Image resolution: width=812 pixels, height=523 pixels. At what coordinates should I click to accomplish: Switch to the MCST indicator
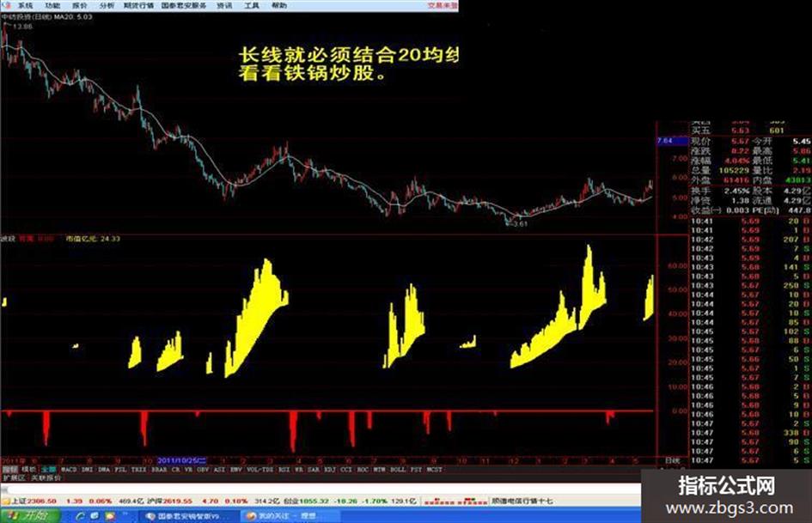[435, 470]
